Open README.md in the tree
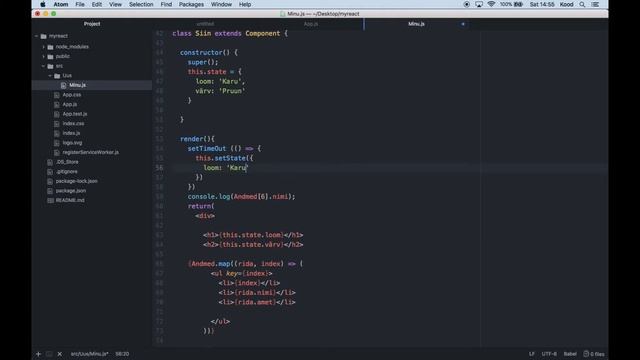640x360 pixels. [x=70, y=200]
